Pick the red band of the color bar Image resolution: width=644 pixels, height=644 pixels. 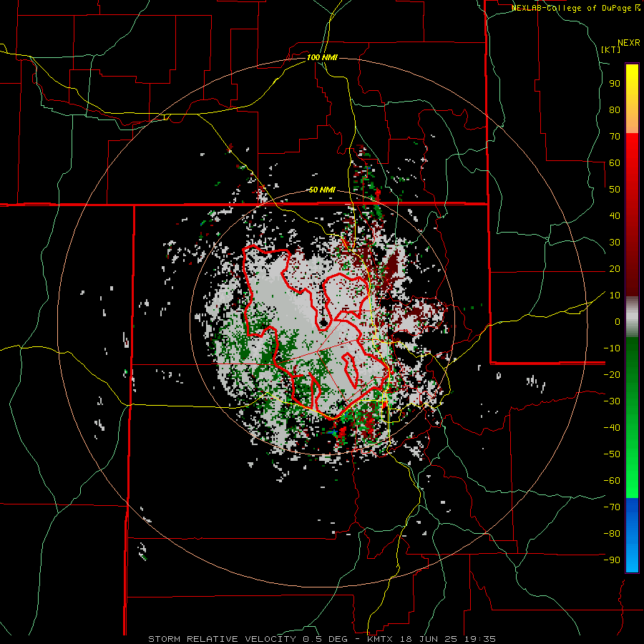(632, 215)
